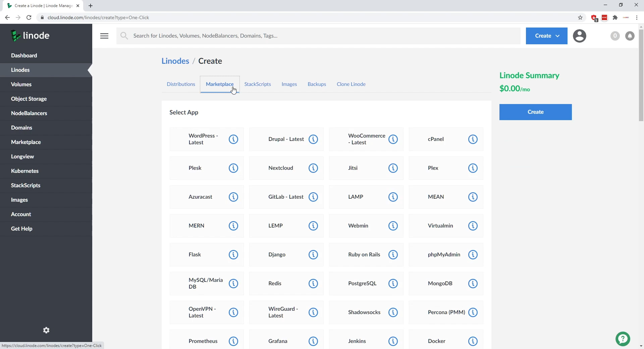Viewport: 644px width, 349px height.
Task: Switch to the Distributions tab
Action: [x=181, y=84]
